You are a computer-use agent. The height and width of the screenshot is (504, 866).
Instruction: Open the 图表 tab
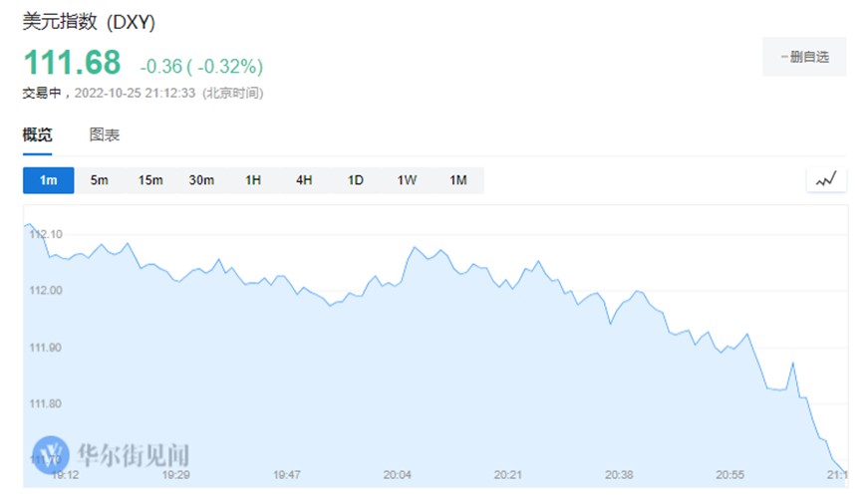tap(105, 135)
